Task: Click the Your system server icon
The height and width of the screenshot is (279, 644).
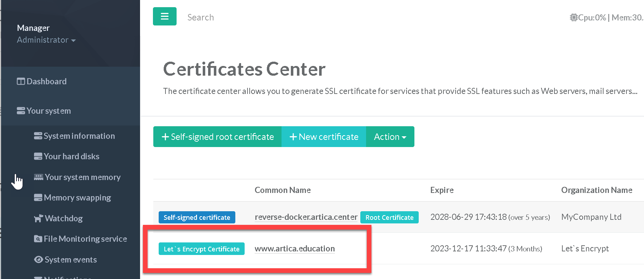Action: [21, 111]
